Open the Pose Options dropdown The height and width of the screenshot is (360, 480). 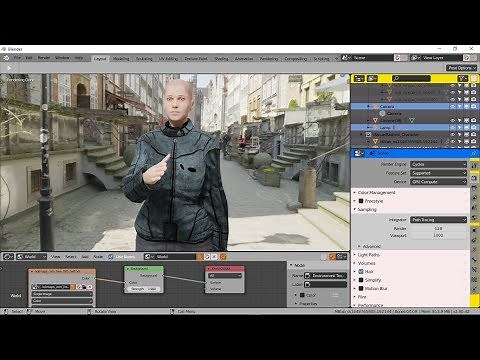tap(462, 68)
